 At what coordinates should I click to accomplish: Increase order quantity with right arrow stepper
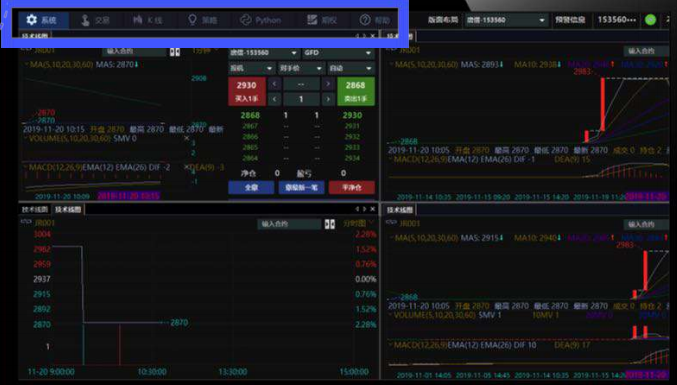(x=328, y=99)
